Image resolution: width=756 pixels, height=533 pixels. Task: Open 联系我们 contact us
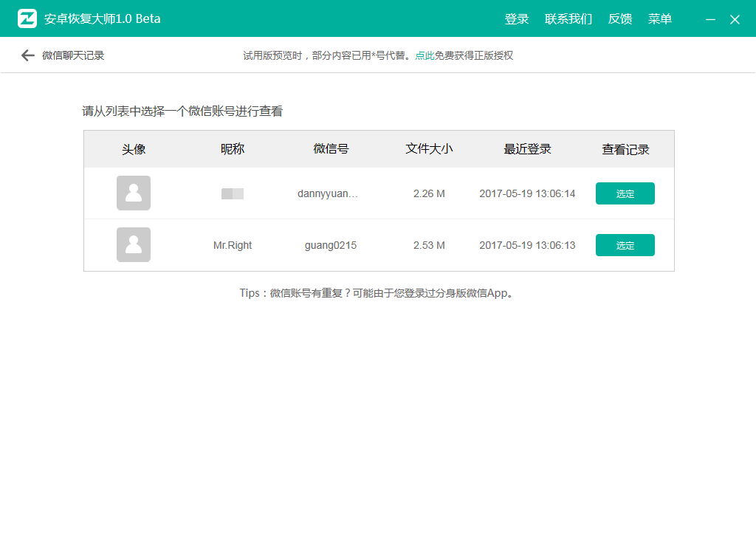tap(568, 18)
